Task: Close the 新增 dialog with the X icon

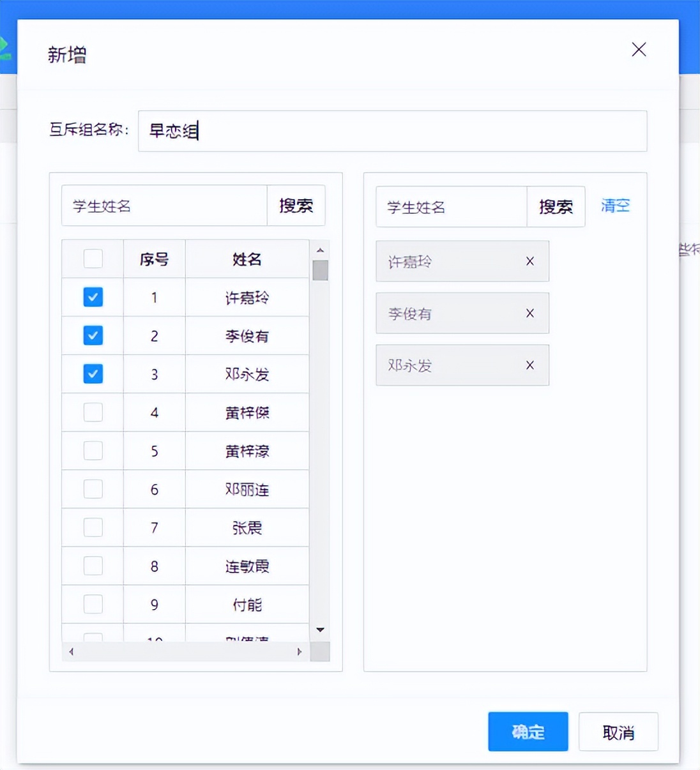Action: pyautogui.click(x=638, y=49)
